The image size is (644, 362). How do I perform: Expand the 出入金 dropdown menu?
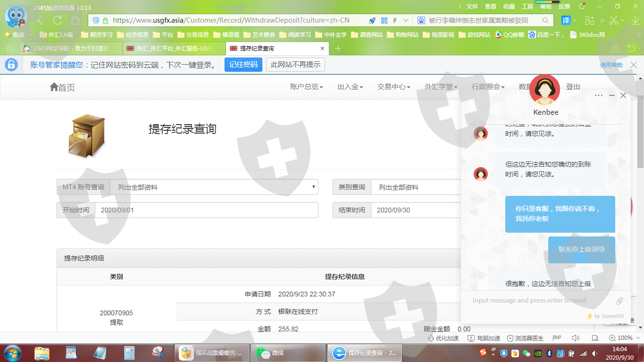click(x=350, y=87)
